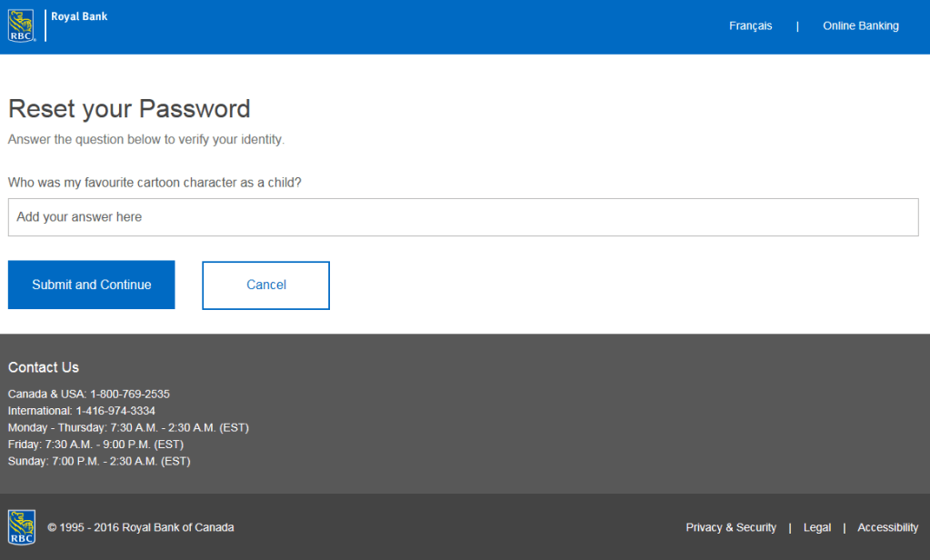Viewport: 930px width, 560px height.
Task: Click the Friday hours line
Action: (x=95, y=445)
